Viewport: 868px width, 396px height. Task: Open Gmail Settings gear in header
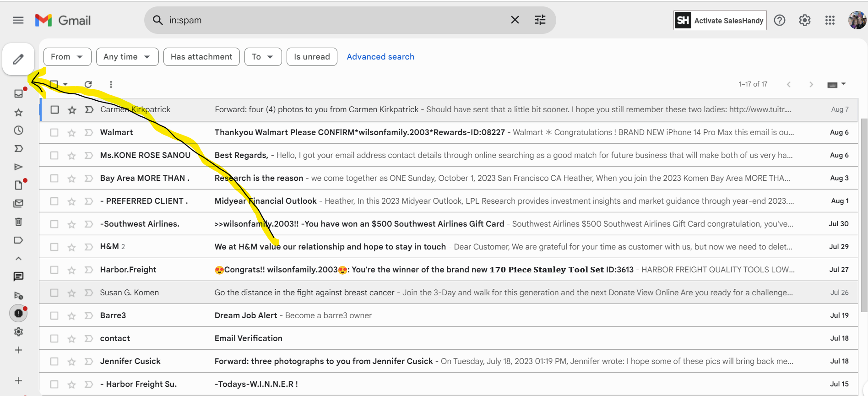pos(805,20)
